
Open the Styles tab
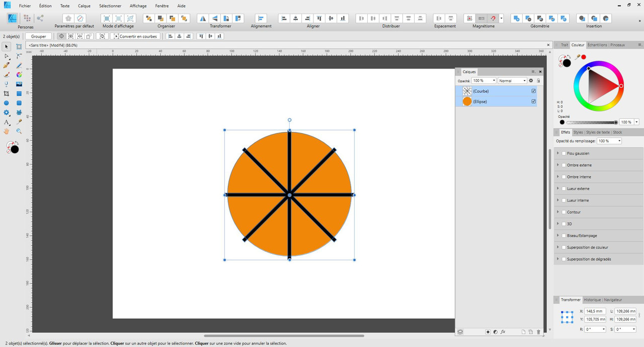[578, 132]
